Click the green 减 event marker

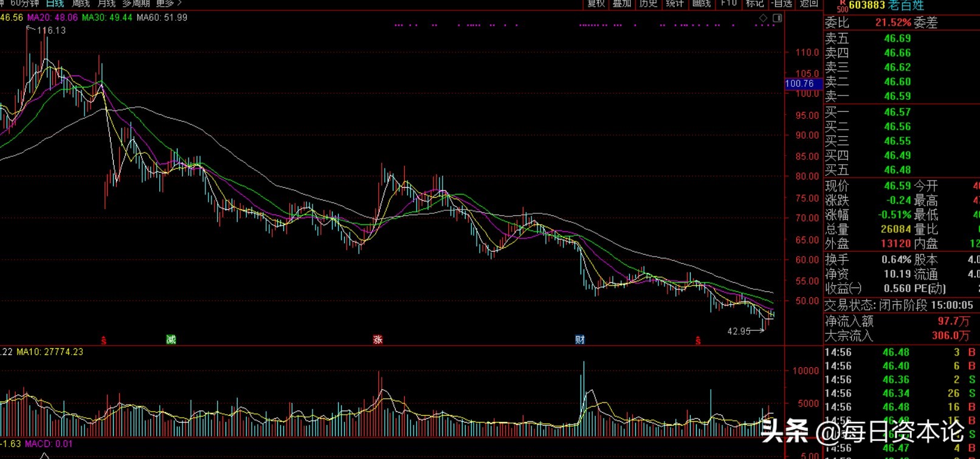[171, 339]
